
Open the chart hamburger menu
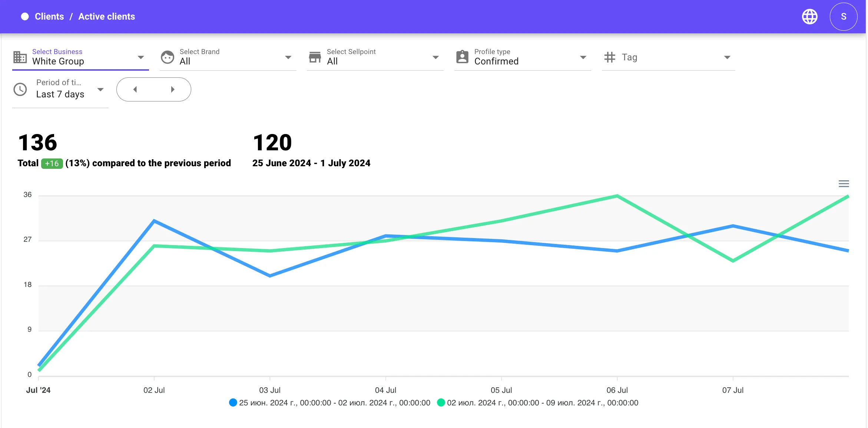point(844,184)
